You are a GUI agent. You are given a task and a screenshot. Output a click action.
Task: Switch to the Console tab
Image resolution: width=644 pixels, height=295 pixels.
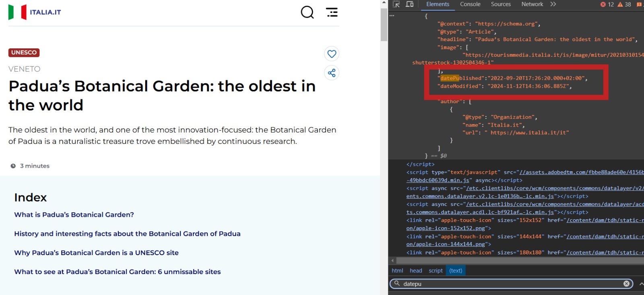[470, 4]
